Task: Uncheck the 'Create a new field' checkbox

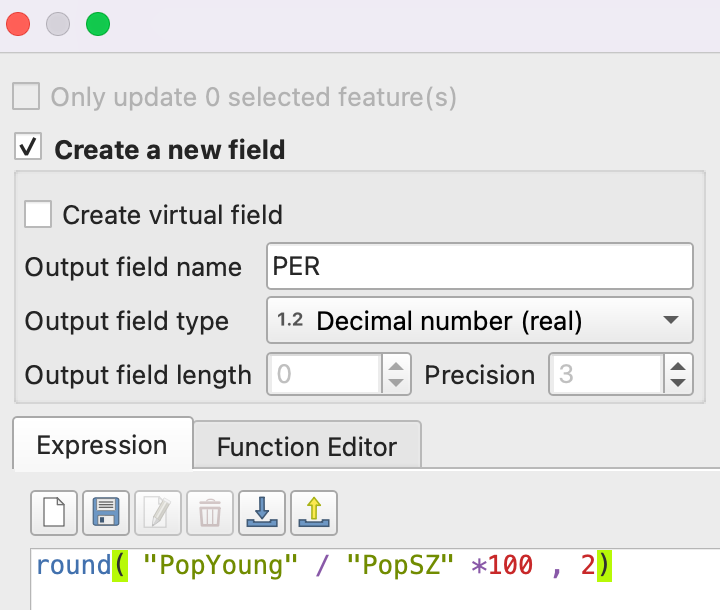Action: tap(28, 149)
